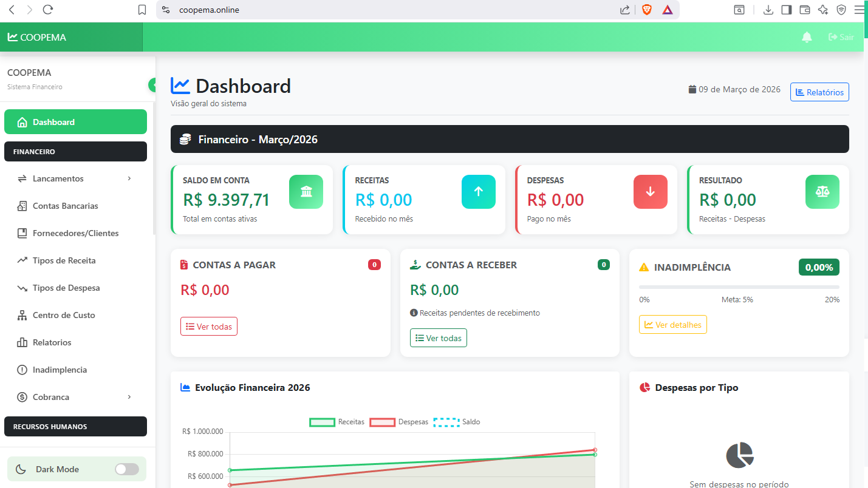Click the up arrow icon on Receitas card
Image resolution: width=868 pixels, height=488 pixels.
pyautogui.click(x=479, y=192)
